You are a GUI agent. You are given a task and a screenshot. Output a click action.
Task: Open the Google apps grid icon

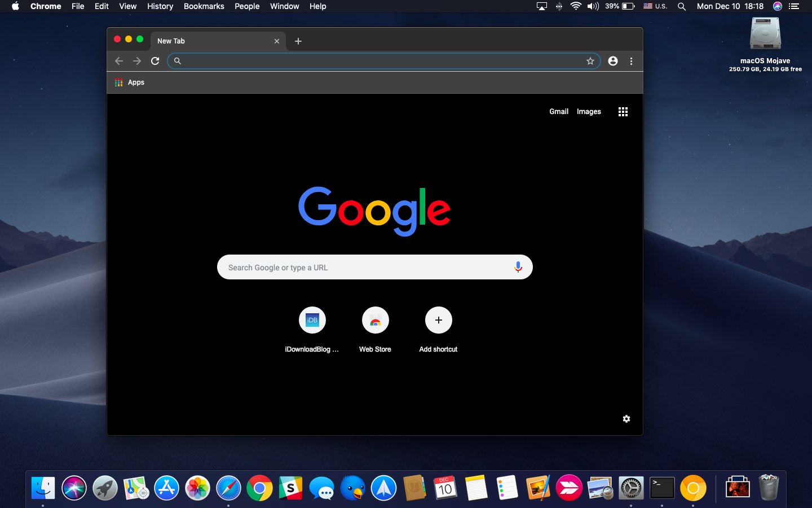point(623,112)
